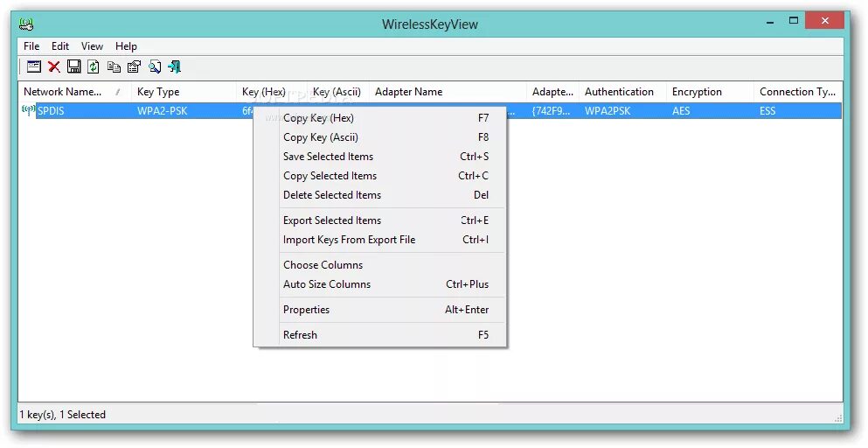Choose Refresh in the context menu

pos(379,335)
